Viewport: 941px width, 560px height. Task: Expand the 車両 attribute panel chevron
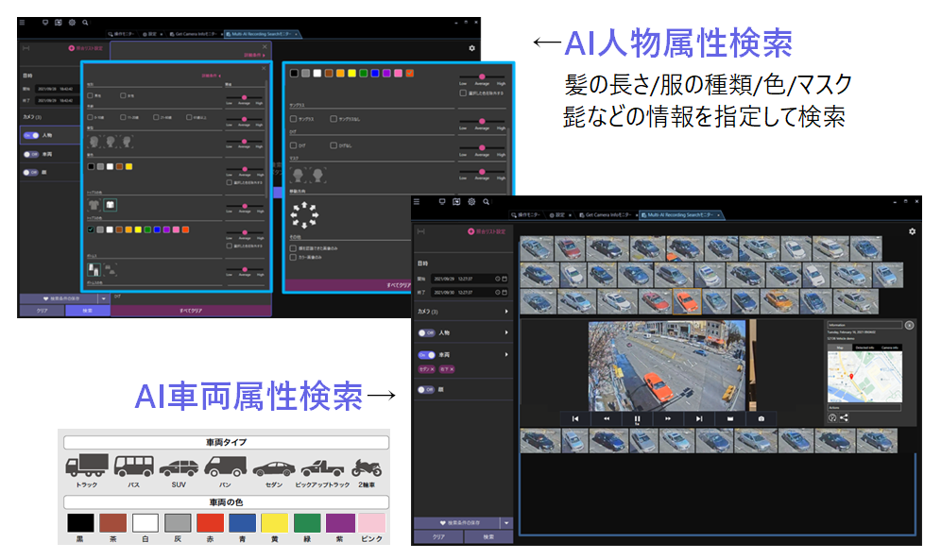coord(506,355)
